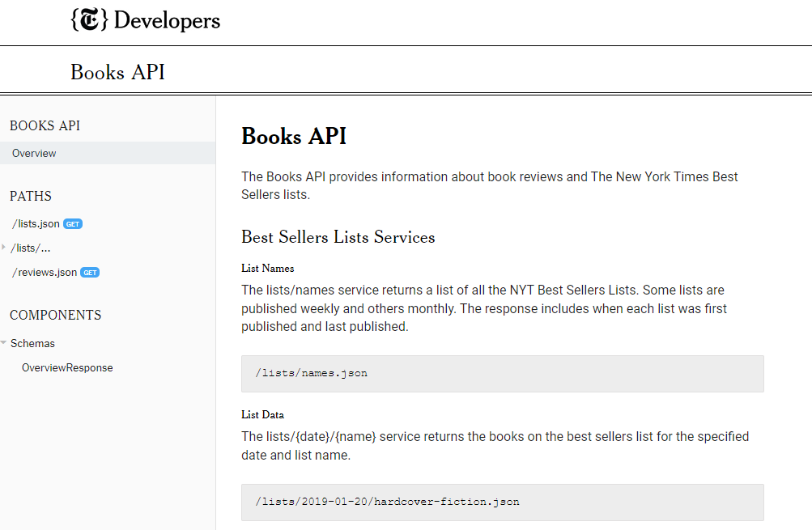
Task: Select the /lists/names.json code block
Action: [502, 373]
